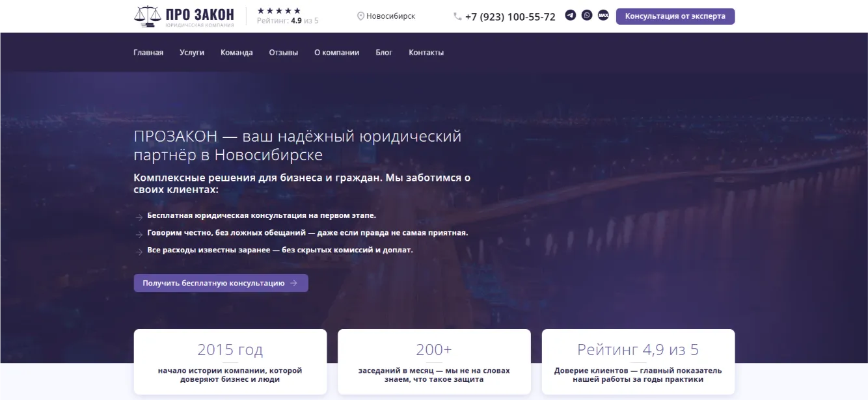Click the 2015 год card
This screenshot has height=400, width=868.
point(230,362)
